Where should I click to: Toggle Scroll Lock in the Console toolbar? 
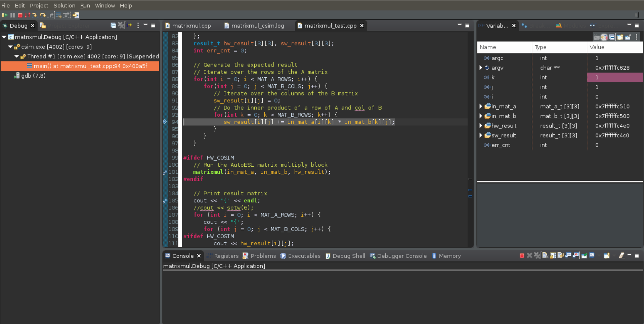click(553, 256)
